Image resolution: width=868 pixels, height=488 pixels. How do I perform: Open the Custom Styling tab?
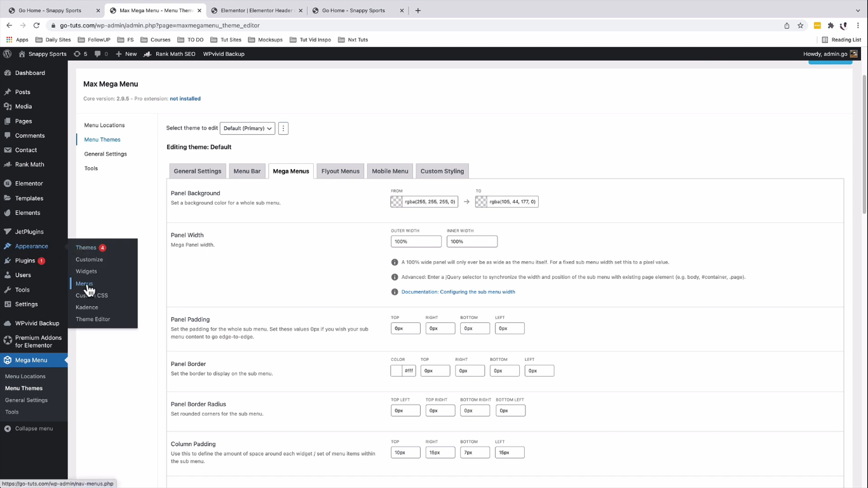(x=442, y=171)
